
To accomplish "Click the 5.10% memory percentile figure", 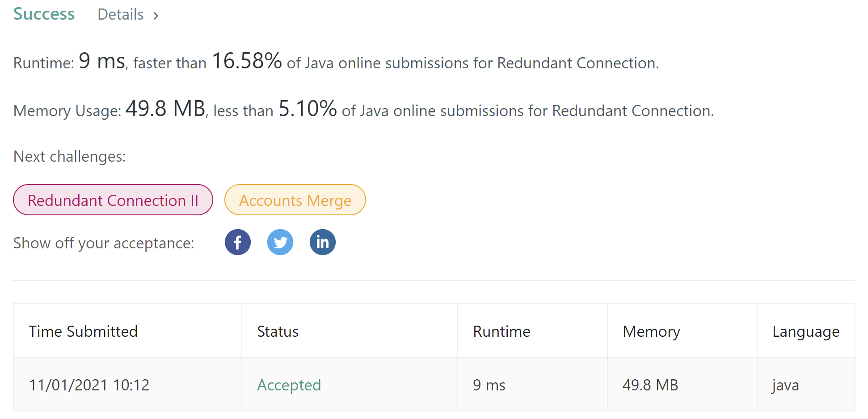I will 308,109.
